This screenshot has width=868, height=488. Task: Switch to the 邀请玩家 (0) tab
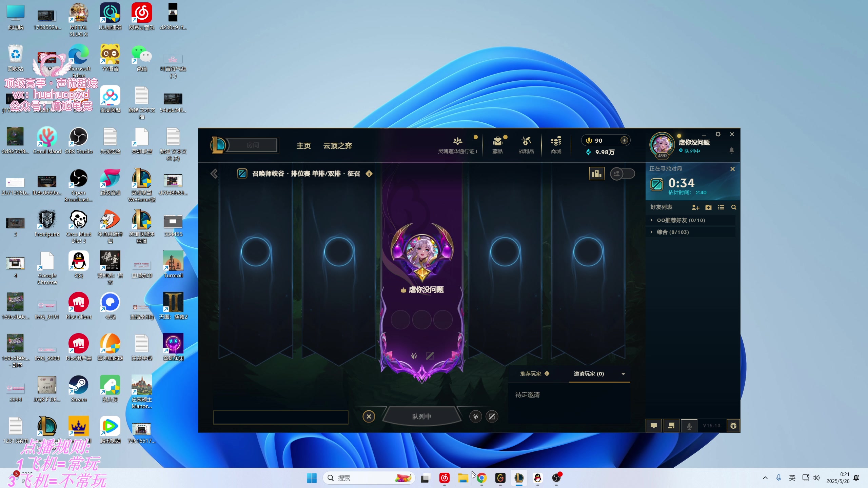coord(589,373)
